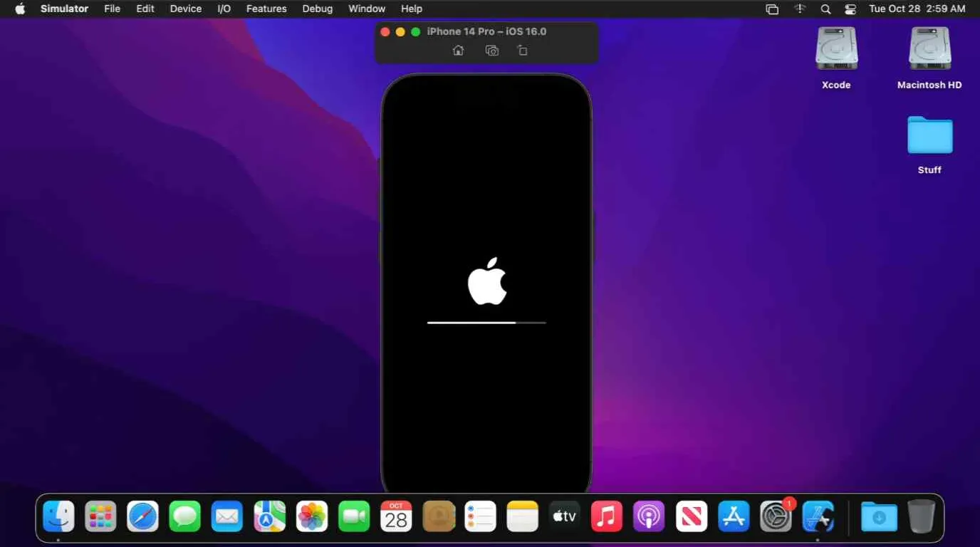Open the Features menu
Screen dimensions: 980x547
(266, 9)
